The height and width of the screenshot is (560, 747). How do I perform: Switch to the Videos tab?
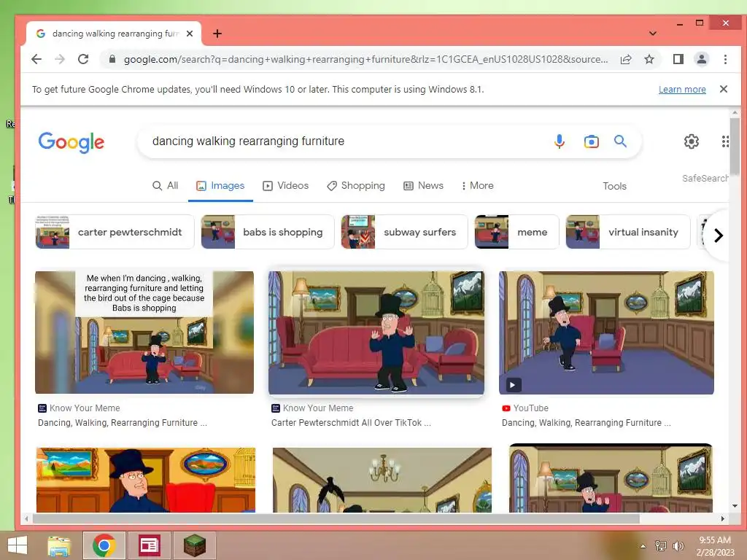[286, 186]
